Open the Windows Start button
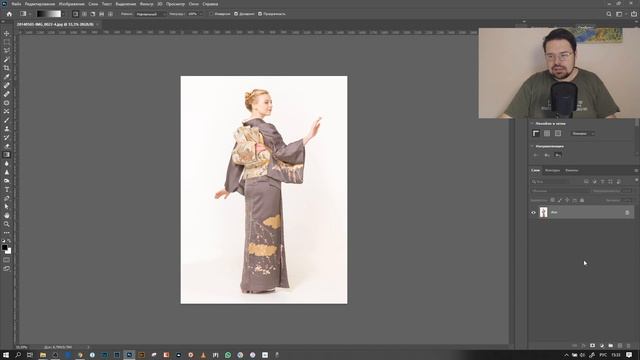Image resolution: width=640 pixels, height=360 pixels. 6,355
